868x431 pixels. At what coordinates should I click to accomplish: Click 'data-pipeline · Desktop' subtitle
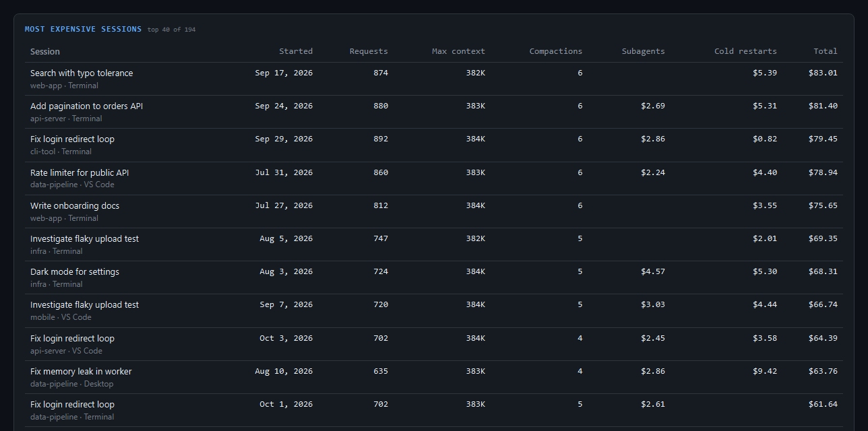72,384
